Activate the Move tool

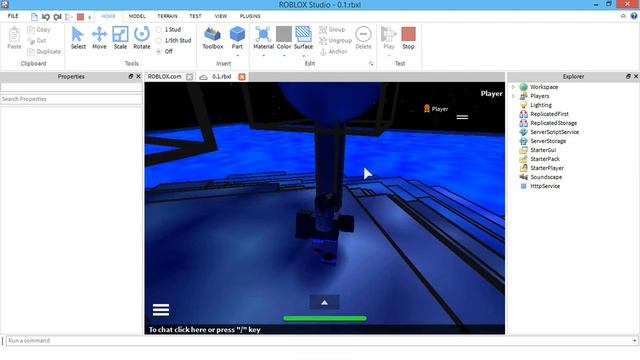99,38
